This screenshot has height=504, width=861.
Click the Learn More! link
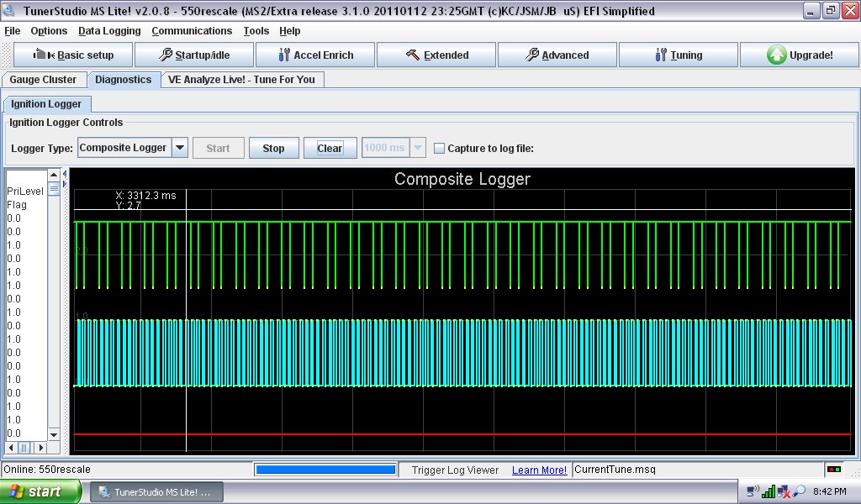[539, 470]
